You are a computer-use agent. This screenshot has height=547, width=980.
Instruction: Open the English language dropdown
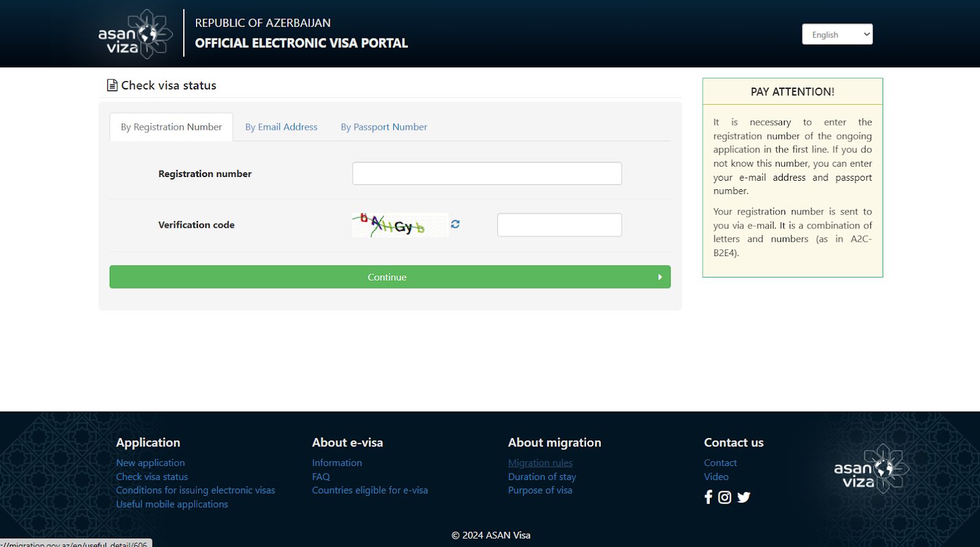(x=837, y=34)
